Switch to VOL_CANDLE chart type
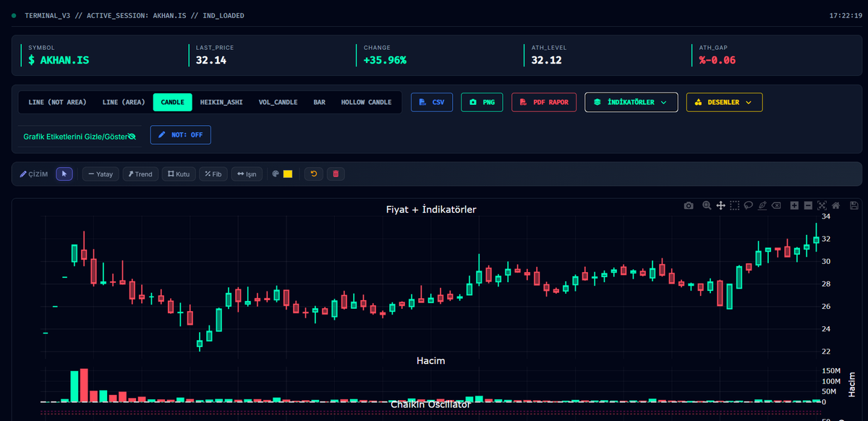 point(278,102)
